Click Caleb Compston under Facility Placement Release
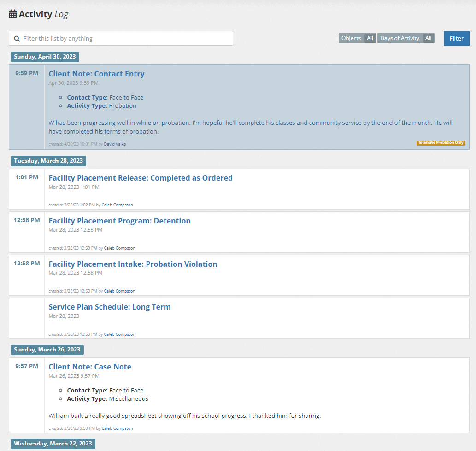This screenshot has height=451, width=476. point(117,205)
